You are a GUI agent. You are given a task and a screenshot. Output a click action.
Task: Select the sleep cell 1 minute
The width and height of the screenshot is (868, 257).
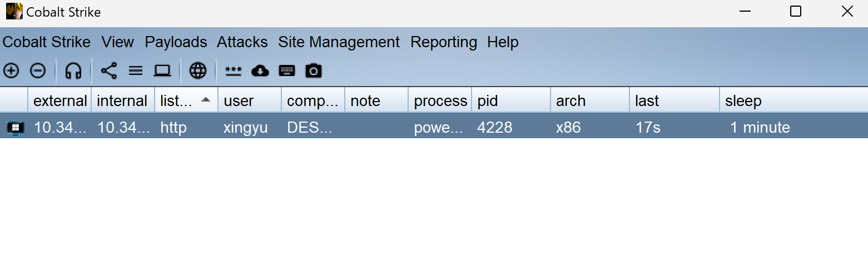pyautogui.click(x=794, y=128)
